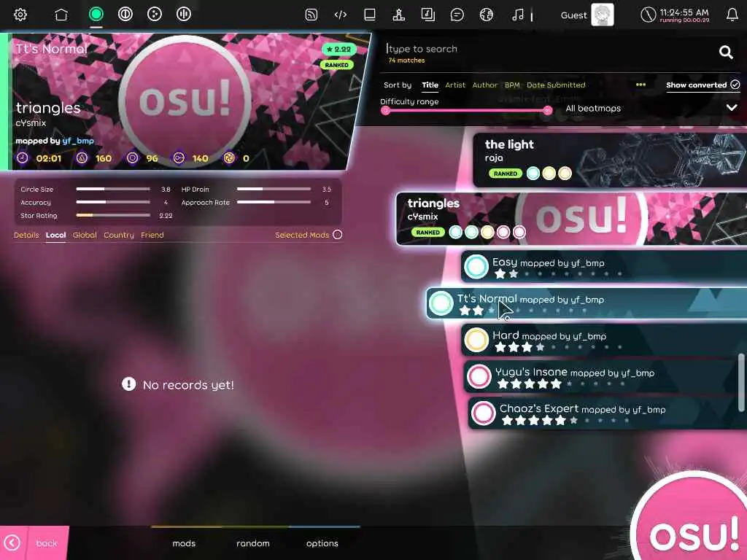Collapse the triangles beatmap set header
The width and height of the screenshot is (747, 560).
(571, 219)
